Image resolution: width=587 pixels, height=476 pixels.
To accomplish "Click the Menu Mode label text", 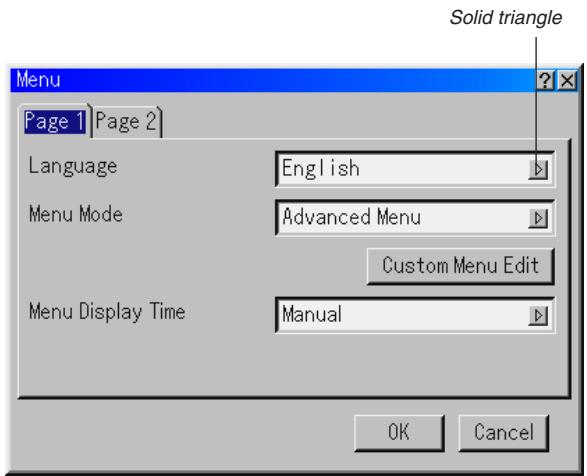I will point(76,214).
